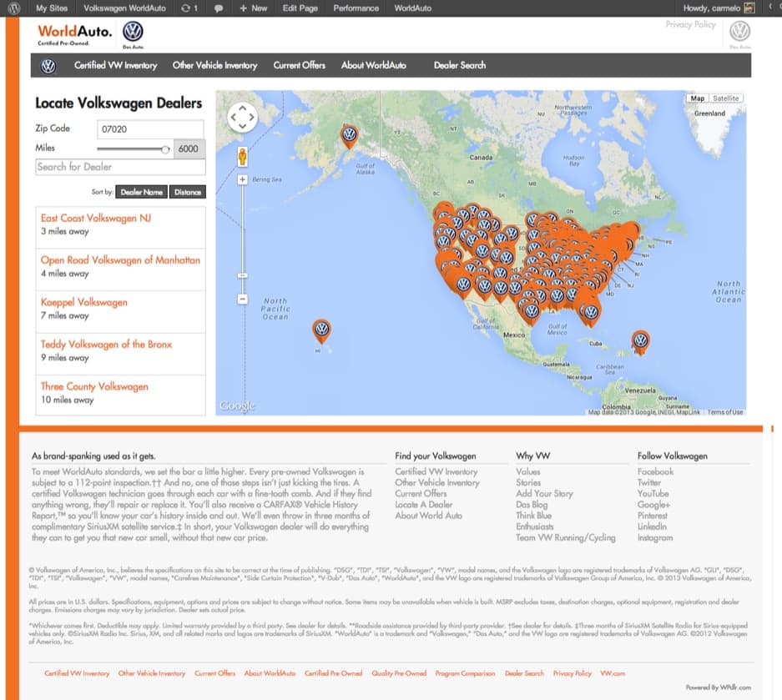Open Teddy Volkswagen of the Bronx
This screenshot has height=700, width=782.
click(106, 345)
